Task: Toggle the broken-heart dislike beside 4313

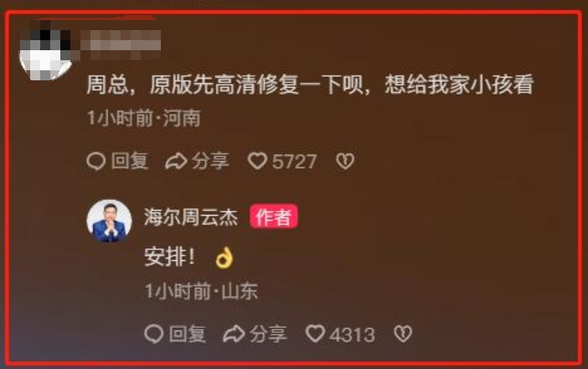Action: pos(403,334)
